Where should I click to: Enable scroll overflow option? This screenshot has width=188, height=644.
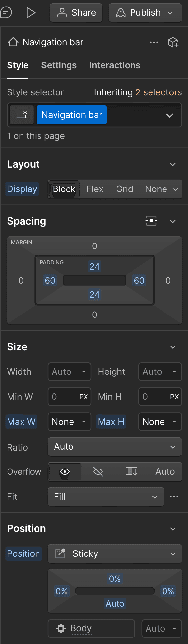(x=132, y=471)
